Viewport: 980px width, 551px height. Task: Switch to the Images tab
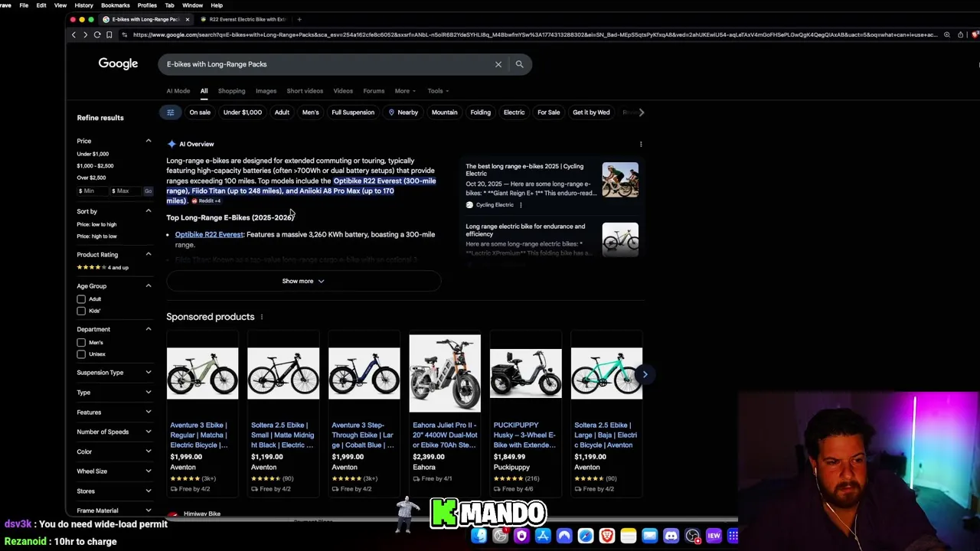pos(266,91)
